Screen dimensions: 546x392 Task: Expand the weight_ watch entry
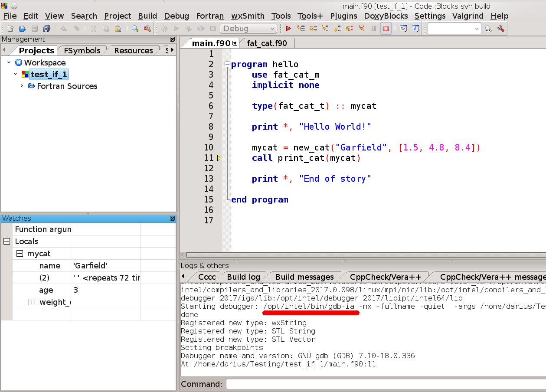tap(32, 302)
